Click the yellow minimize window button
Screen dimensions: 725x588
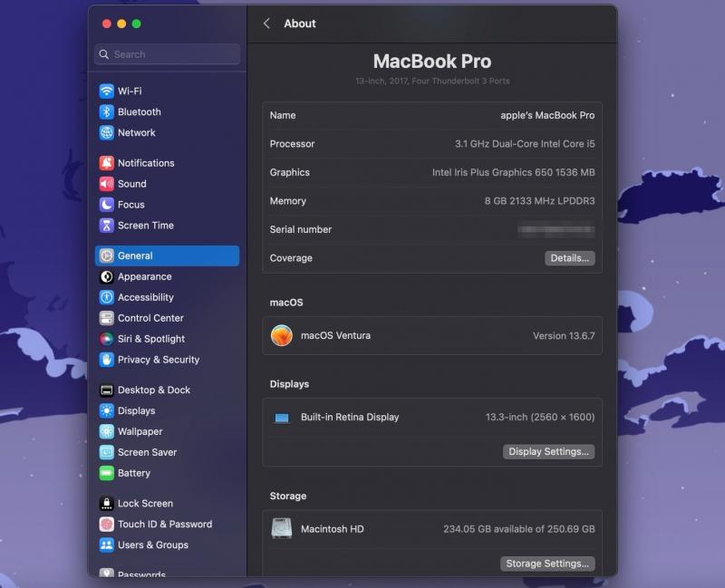click(x=121, y=24)
